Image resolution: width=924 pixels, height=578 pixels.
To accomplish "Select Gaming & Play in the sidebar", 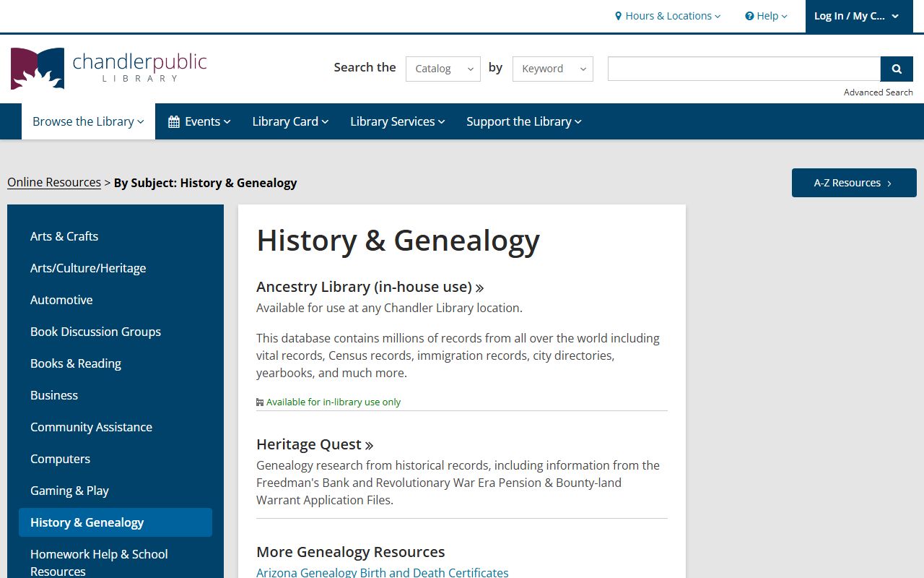I will (115, 491).
